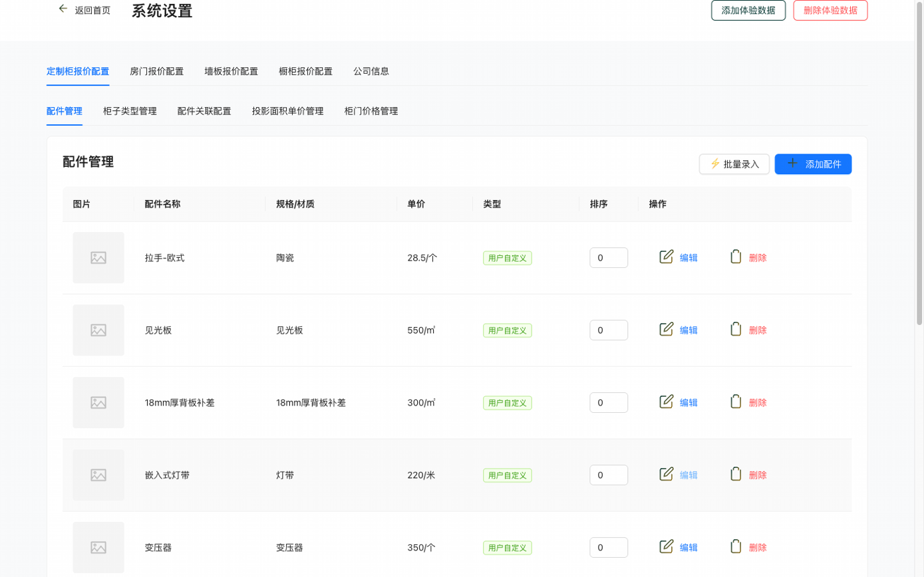Focus the 排序 field for 变压器
The image size is (924, 577).
tap(609, 547)
